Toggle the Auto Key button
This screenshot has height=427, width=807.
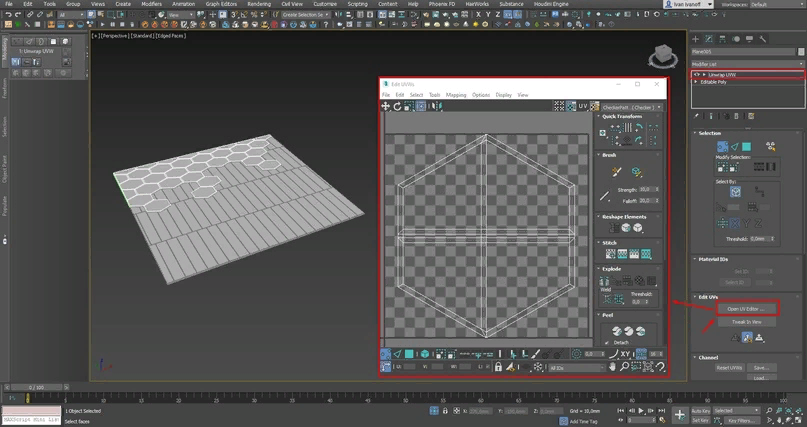pos(702,410)
